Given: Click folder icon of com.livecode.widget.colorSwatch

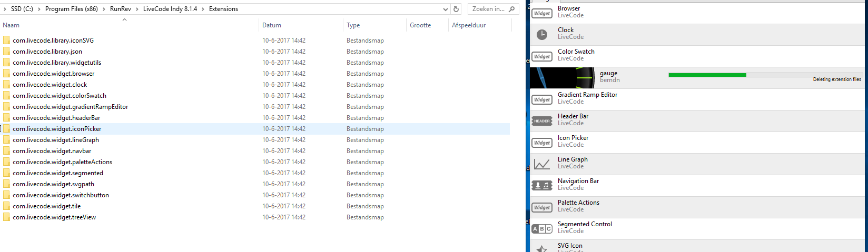Looking at the screenshot, I should (x=6, y=95).
